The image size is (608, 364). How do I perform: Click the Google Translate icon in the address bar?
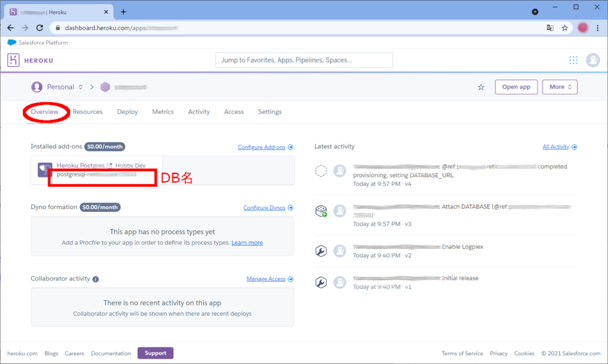point(550,28)
